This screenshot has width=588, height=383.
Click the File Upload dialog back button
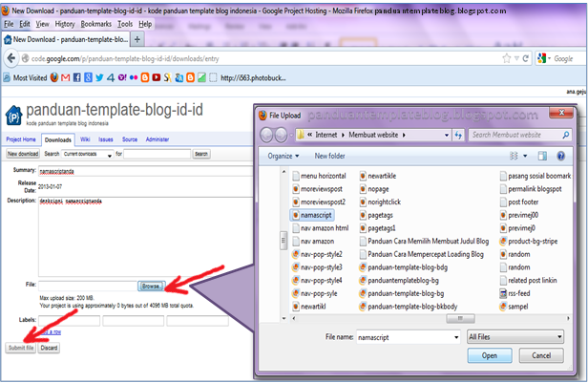(266, 135)
